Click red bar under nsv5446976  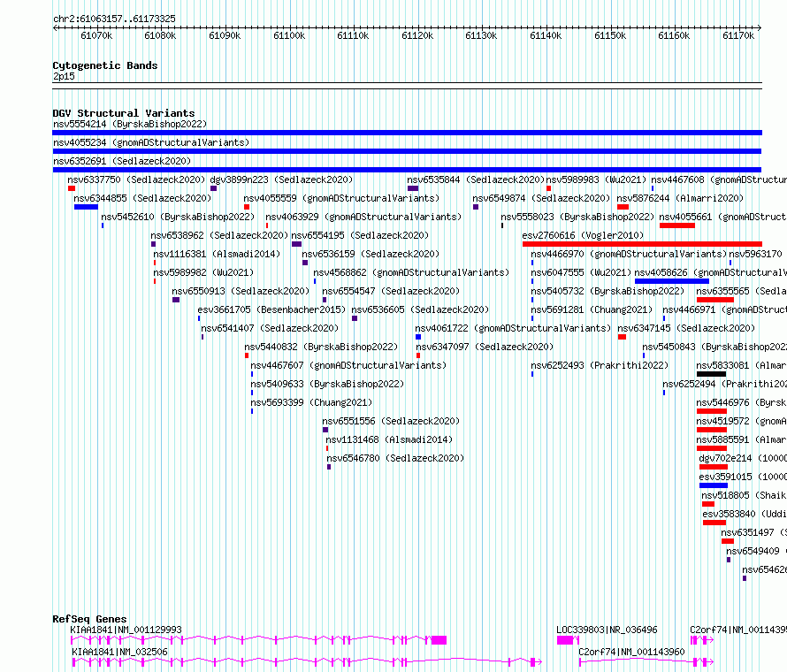click(712, 411)
